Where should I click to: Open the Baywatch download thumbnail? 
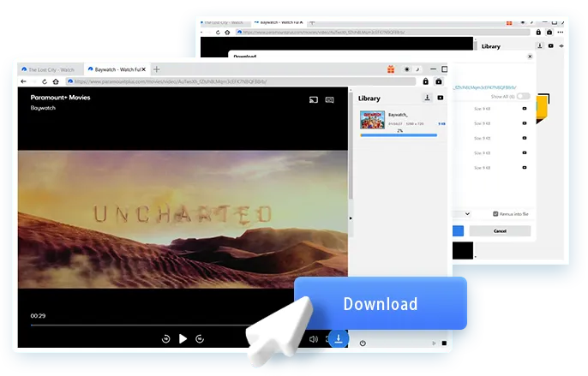(372, 120)
